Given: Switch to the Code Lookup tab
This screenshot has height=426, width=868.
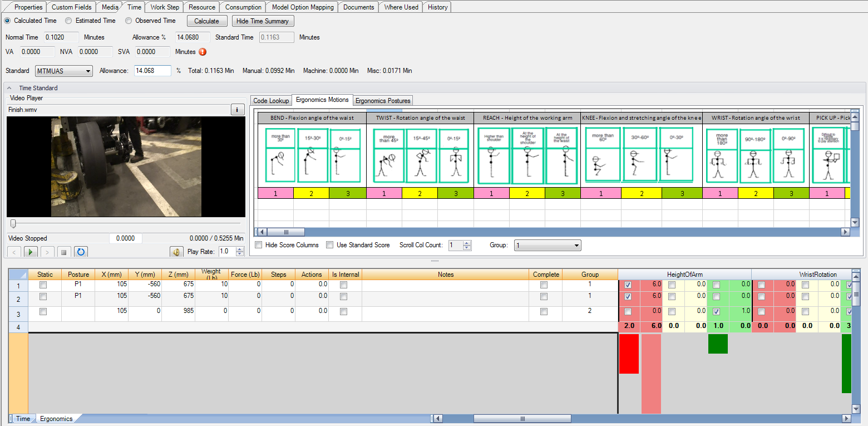Looking at the screenshot, I should coord(271,101).
